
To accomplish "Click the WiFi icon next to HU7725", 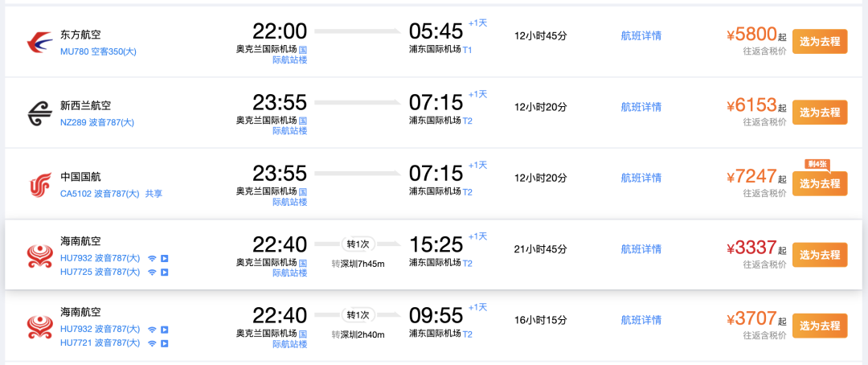I will 152,272.
